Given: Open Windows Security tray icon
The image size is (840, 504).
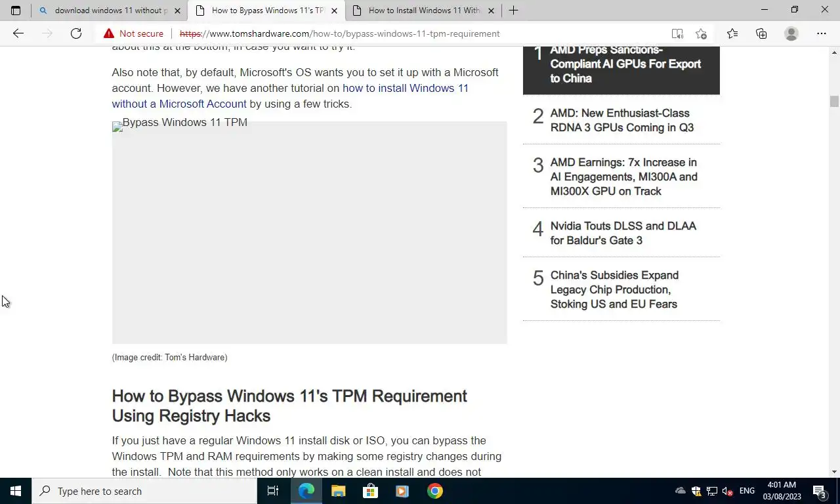Looking at the screenshot, I should coord(696,491).
